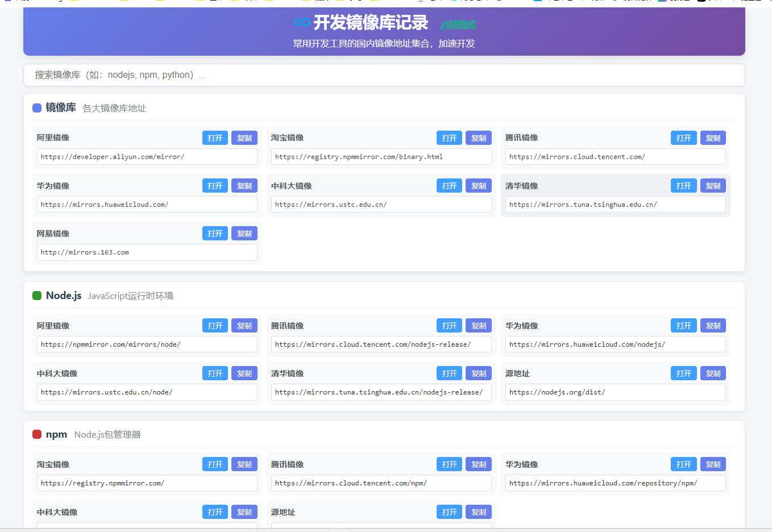Open 源地址 in the npm section

pos(449,512)
